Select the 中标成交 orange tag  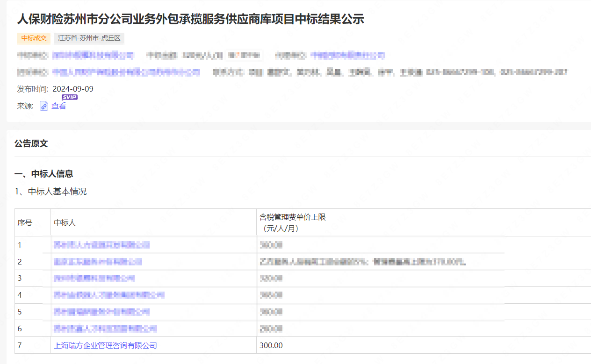tap(34, 38)
